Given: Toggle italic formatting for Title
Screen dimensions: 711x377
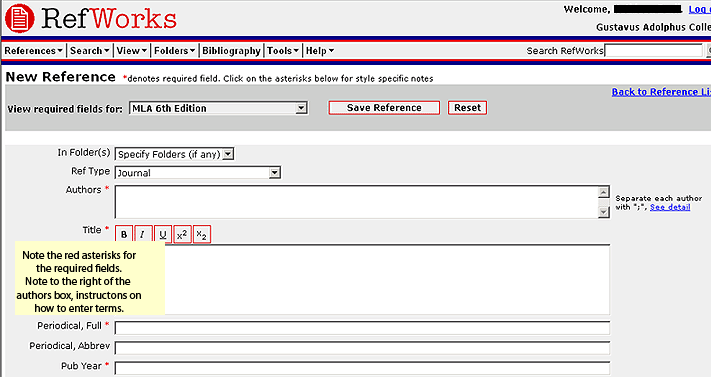Looking at the screenshot, I should [143, 235].
